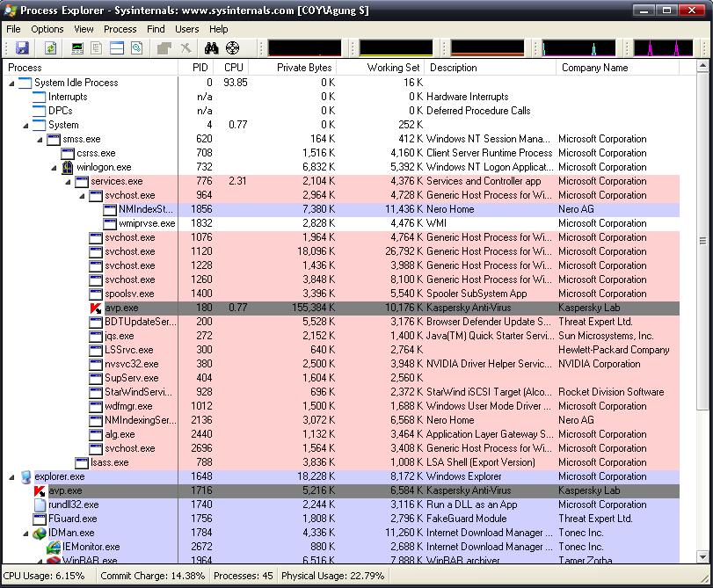Screen dimensions: 713x588
Task: Open the Find menu
Action: tap(156, 29)
